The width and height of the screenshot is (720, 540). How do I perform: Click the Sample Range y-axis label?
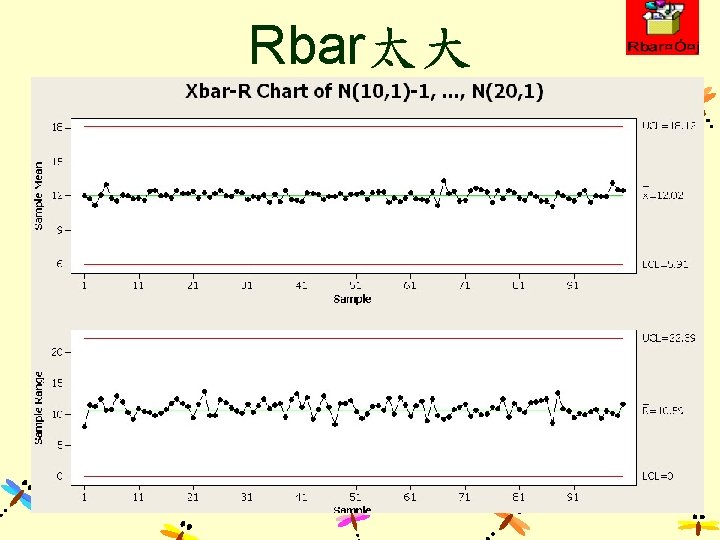tap(39, 408)
